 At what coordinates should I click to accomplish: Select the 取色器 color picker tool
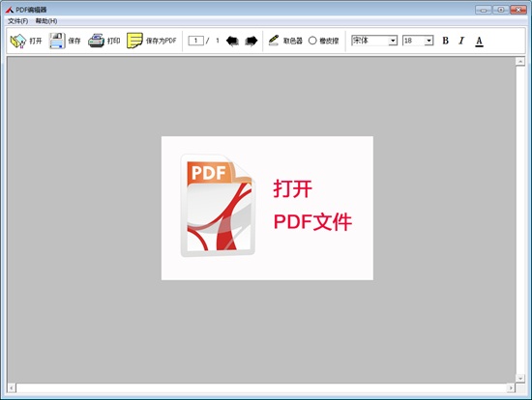tap(274, 41)
